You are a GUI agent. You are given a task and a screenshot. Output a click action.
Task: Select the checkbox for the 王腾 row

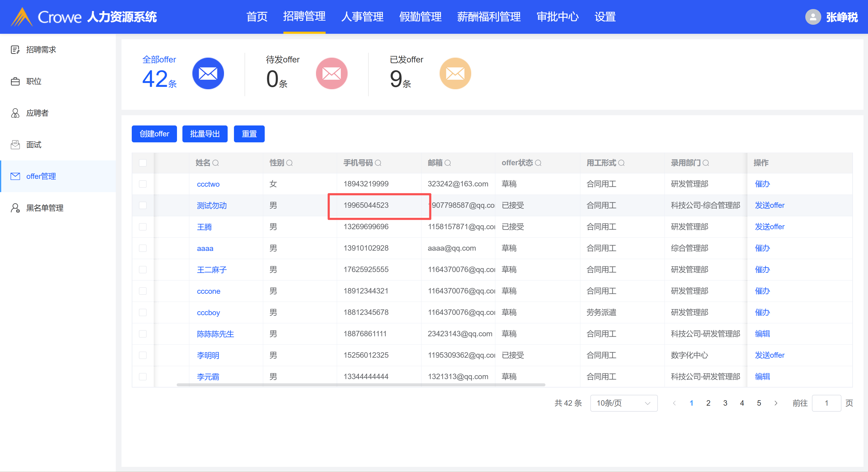(x=143, y=227)
